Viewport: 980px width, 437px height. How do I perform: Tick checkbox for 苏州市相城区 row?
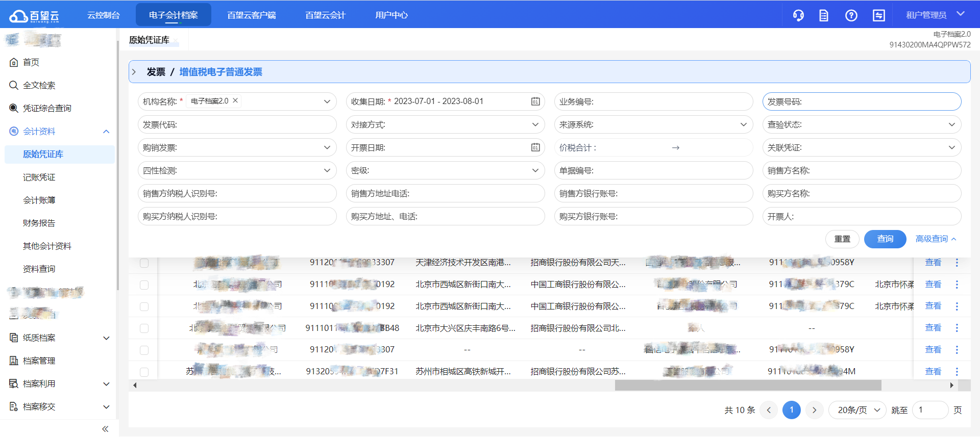click(144, 372)
